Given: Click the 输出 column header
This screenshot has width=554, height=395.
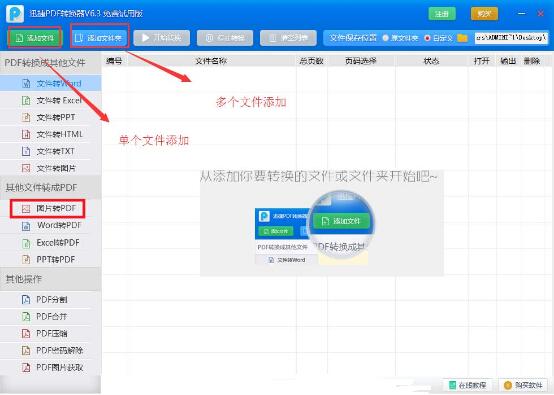Looking at the screenshot, I should [508, 61].
